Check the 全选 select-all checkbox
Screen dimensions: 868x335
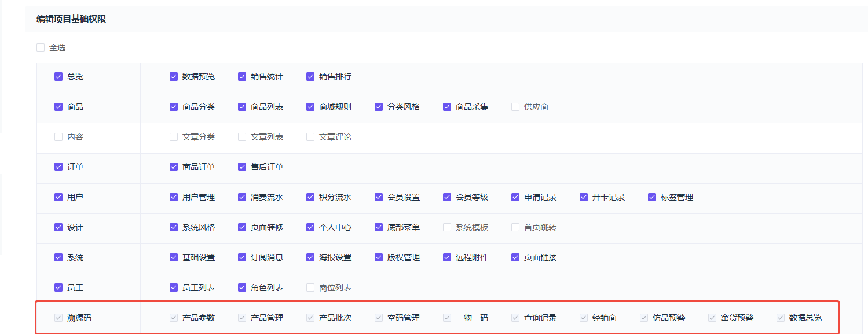pyautogui.click(x=41, y=48)
